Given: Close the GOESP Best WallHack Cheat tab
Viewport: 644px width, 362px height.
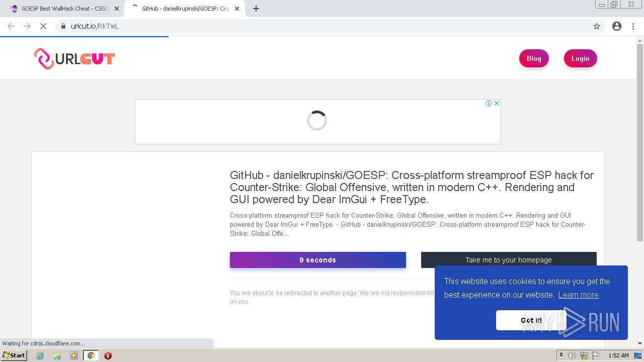Looking at the screenshot, I should (117, 9).
